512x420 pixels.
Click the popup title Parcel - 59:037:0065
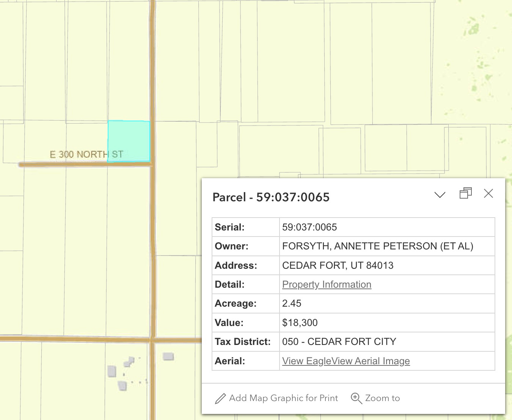pyautogui.click(x=271, y=197)
